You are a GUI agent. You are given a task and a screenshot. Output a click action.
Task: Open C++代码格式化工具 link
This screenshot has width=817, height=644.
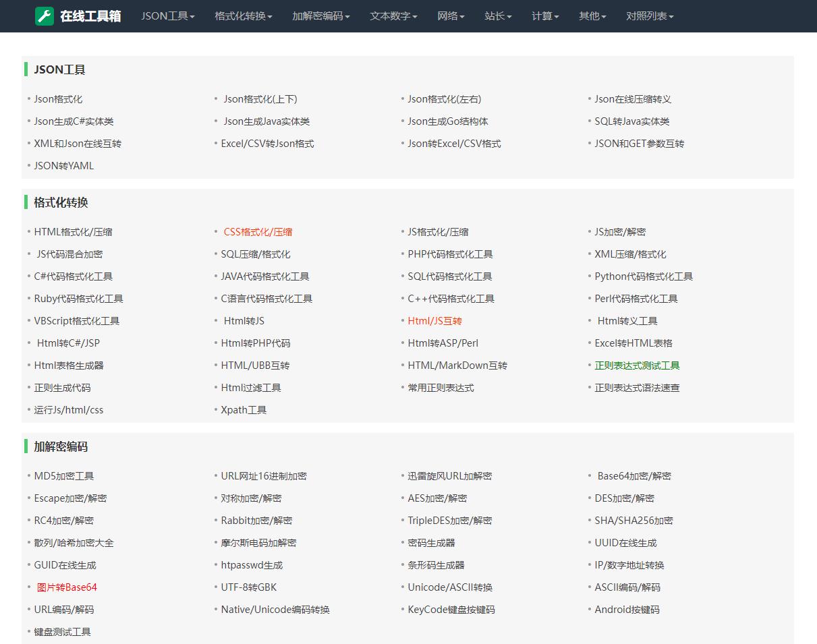[451, 299]
